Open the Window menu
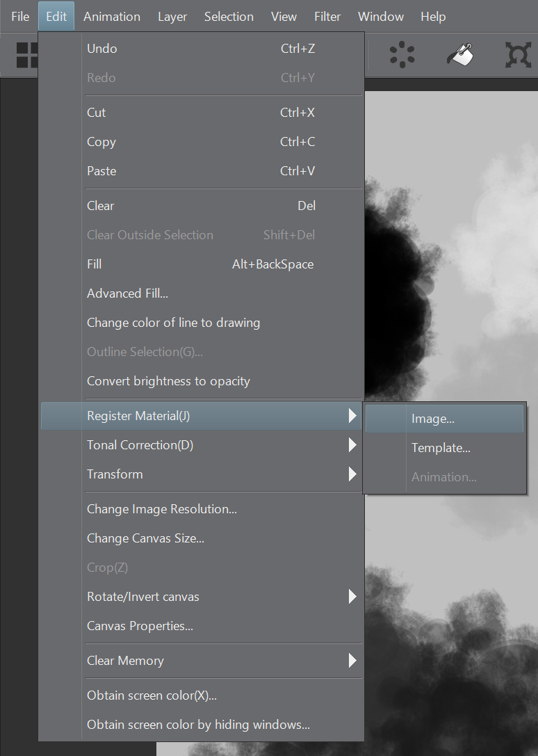538x756 pixels. 380,17
